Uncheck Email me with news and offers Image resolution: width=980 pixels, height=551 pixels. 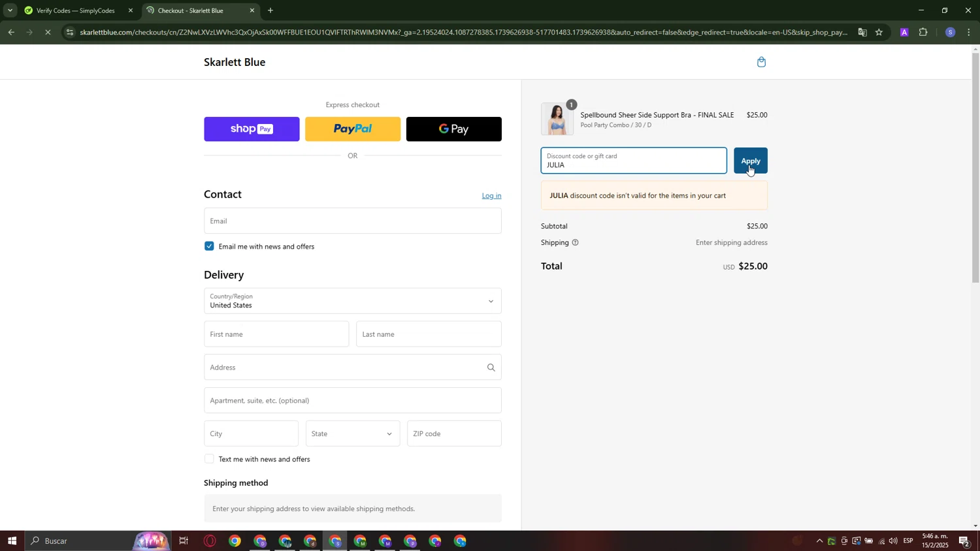(x=209, y=246)
